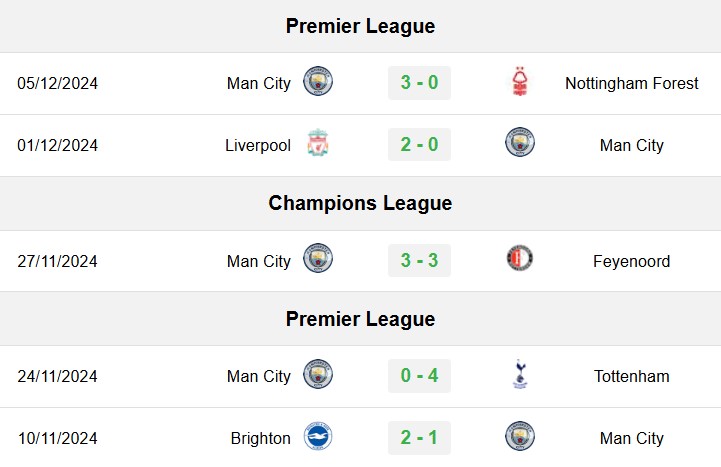The height and width of the screenshot is (467, 721).
Task: Open the 0 - 4 Tottenham score
Action: 419,376
